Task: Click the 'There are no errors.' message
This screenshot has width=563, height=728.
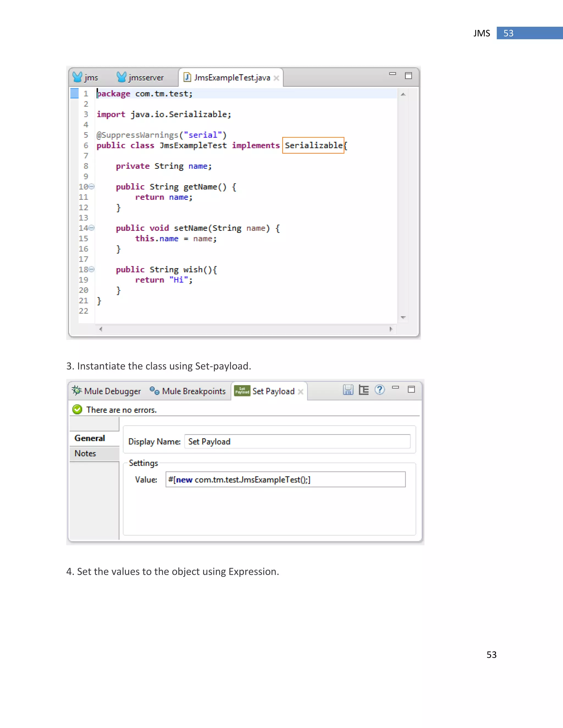Action: click(122, 410)
